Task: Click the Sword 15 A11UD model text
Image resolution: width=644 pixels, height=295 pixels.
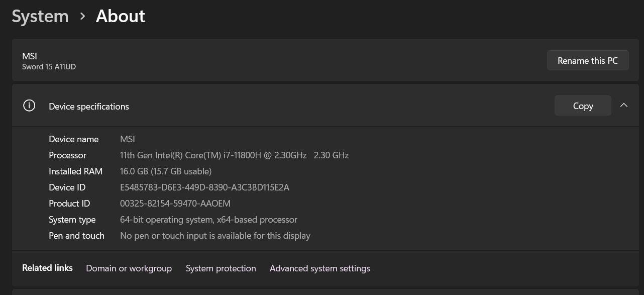Action: click(49, 67)
